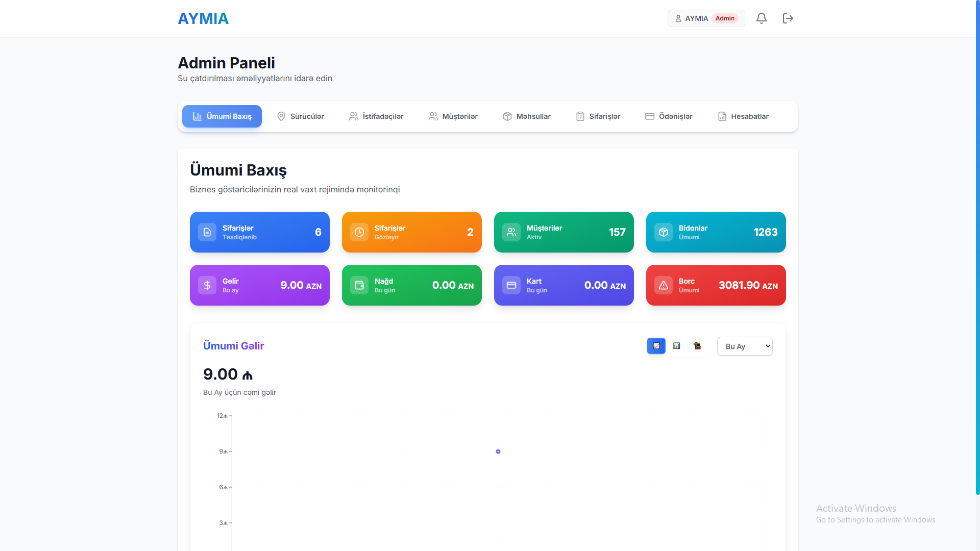Click the 6₼ axis label

coord(223,487)
